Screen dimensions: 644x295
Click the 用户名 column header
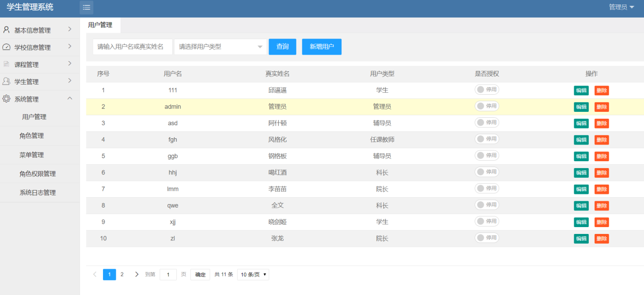(173, 74)
